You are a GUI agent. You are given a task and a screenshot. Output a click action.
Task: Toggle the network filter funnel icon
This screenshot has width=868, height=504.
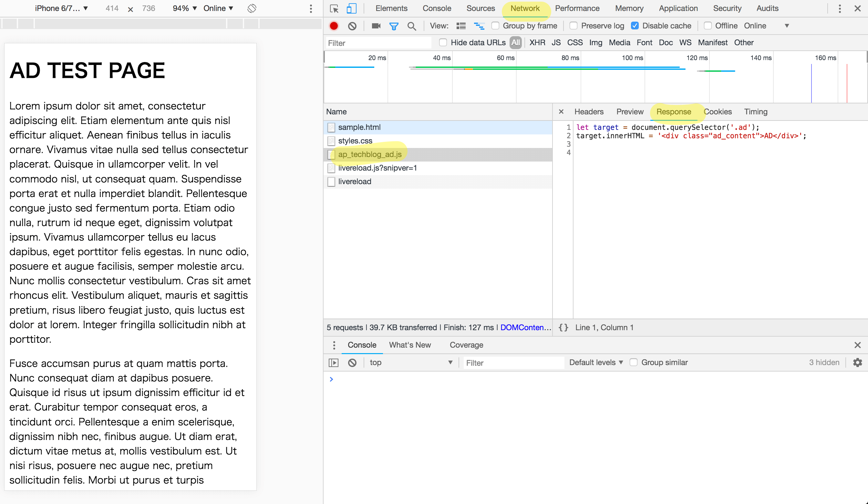coord(394,26)
